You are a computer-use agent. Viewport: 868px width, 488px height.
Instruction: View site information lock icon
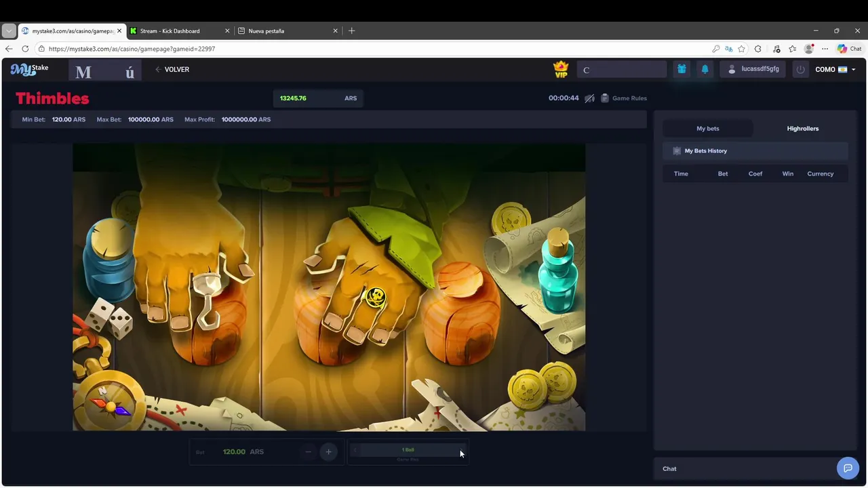click(x=41, y=49)
